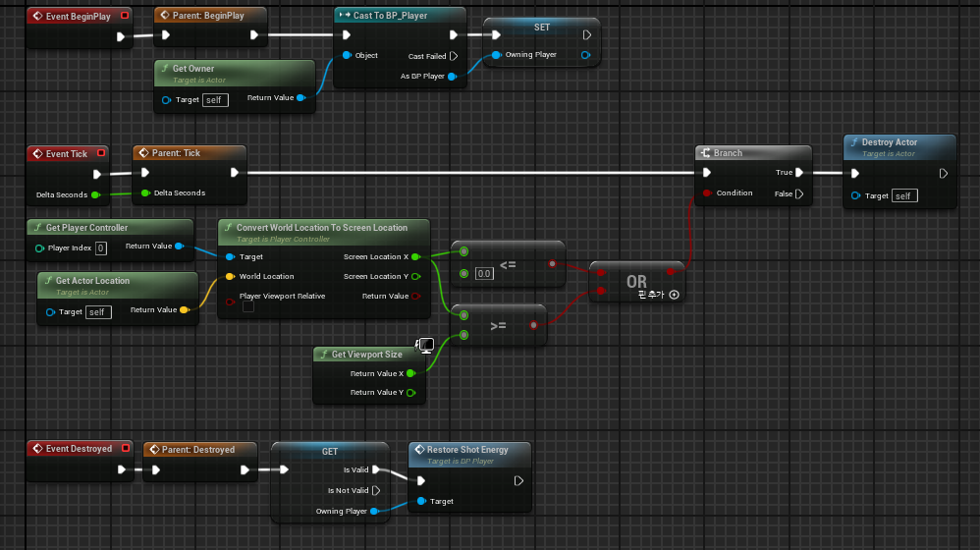Image resolution: width=980 pixels, height=550 pixels.
Task: Click the Condition pin on Branch node
Action: point(707,193)
